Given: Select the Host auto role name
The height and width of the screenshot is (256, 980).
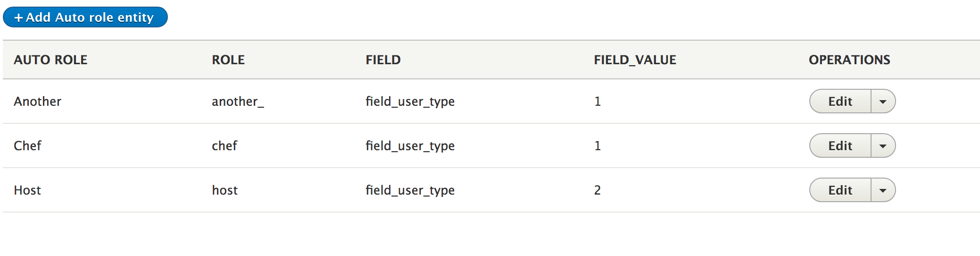Looking at the screenshot, I should (27, 190).
